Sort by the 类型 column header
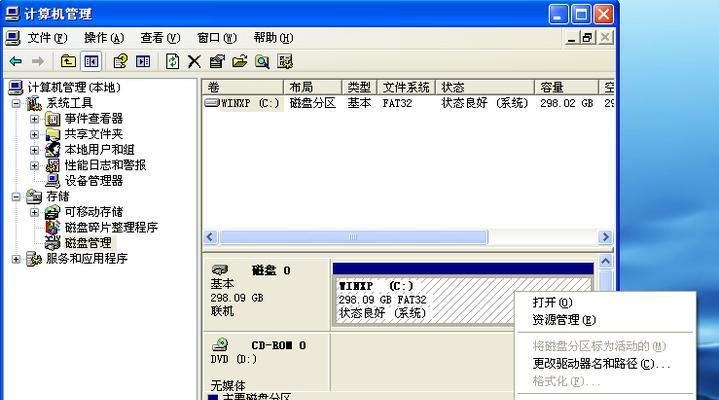Image resolution: width=719 pixels, height=400 pixels. (x=360, y=87)
